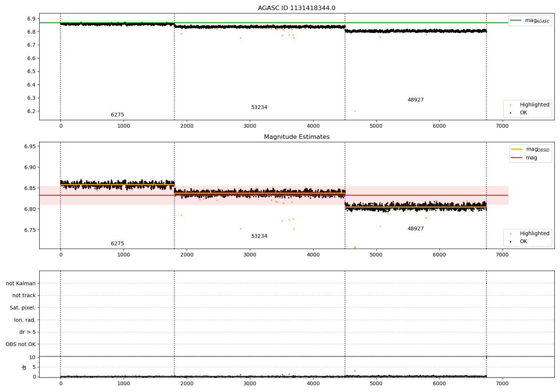
Task: Click the '3000' x-tick label under the top plot
Action: [x=250, y=126]
